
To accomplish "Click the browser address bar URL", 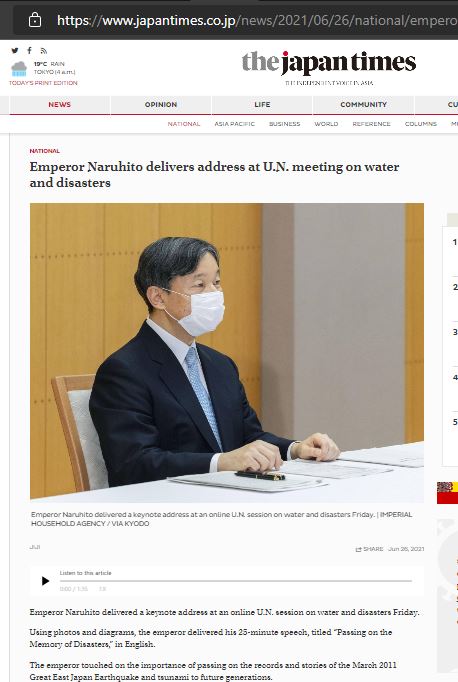I will [x=257, y=20].
